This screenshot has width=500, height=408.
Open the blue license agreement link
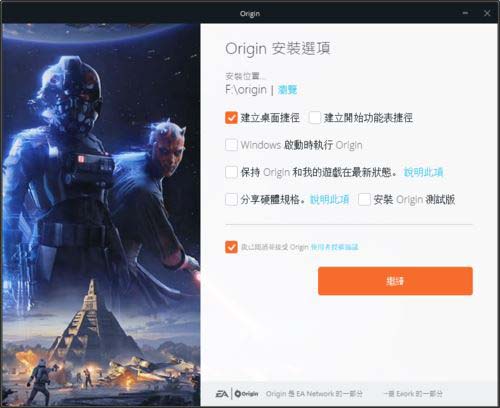click(x=334, y=247)
